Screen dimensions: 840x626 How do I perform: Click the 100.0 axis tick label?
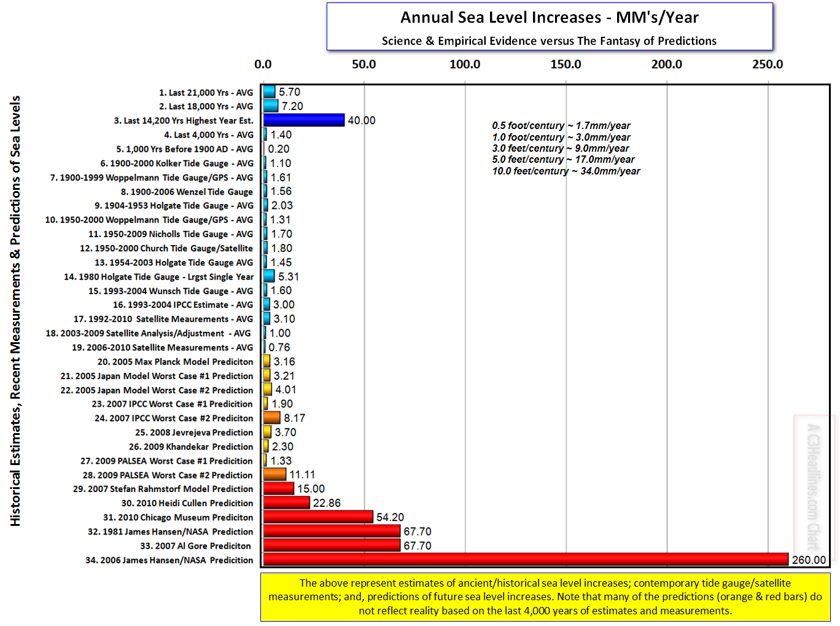click(465, 65)
